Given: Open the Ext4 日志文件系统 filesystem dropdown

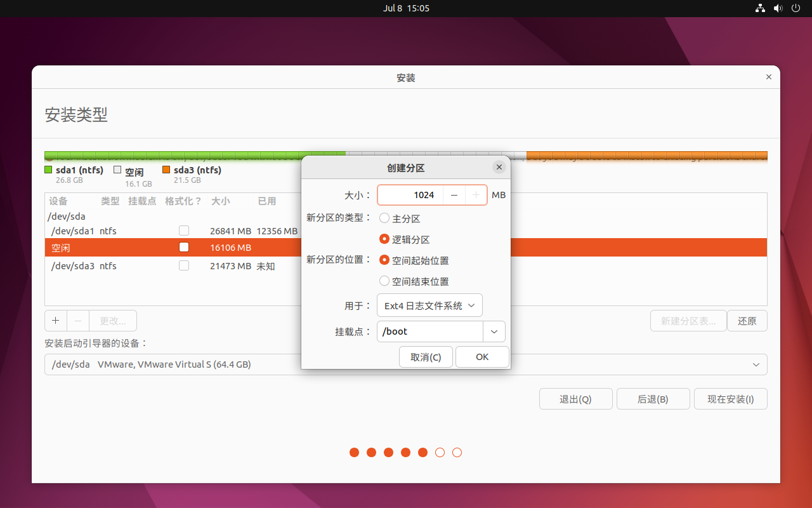Looking at the screenshot, I should (x=429, y=305).
